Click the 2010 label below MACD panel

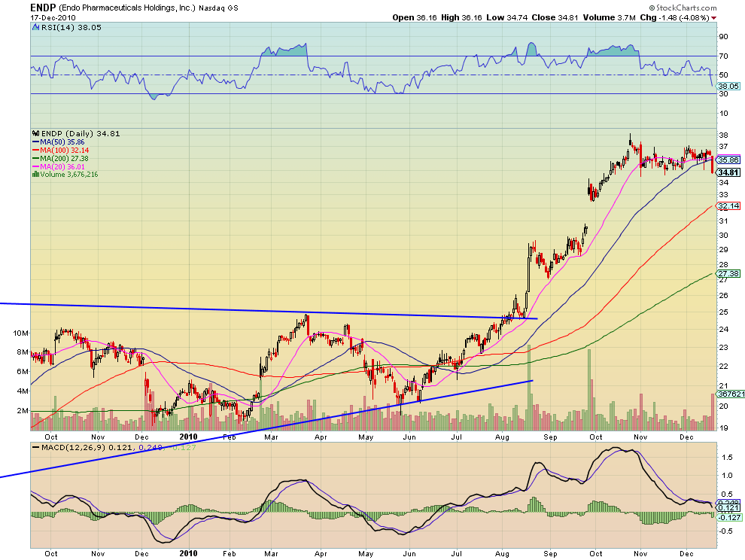click(x=188, y=553)
